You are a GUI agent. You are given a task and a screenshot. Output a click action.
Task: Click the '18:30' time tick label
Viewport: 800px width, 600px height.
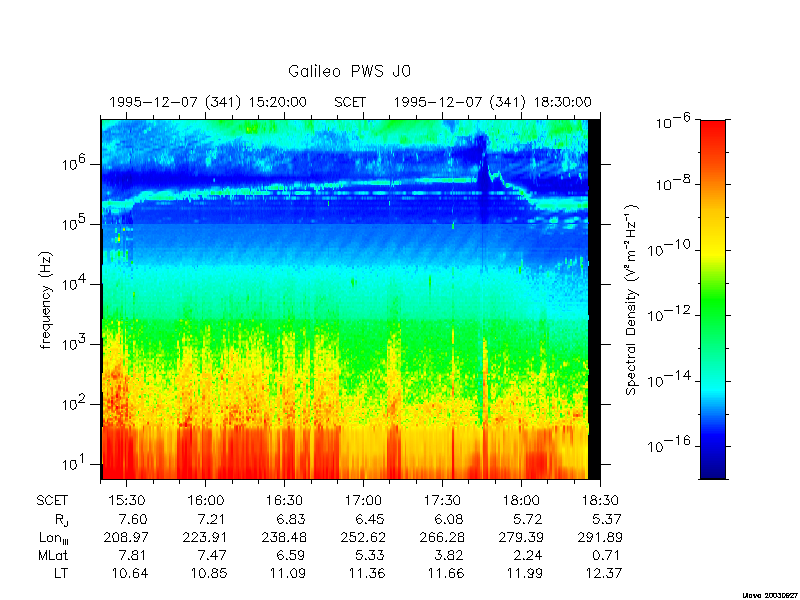pyautogui.click(x=601, y=501)
